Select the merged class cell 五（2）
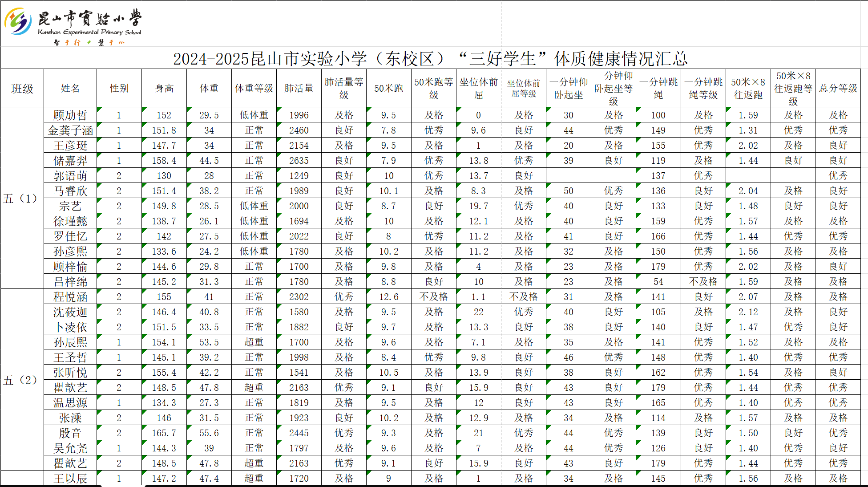The width and height of the screenshot is (868, 487). coord(22,380)
